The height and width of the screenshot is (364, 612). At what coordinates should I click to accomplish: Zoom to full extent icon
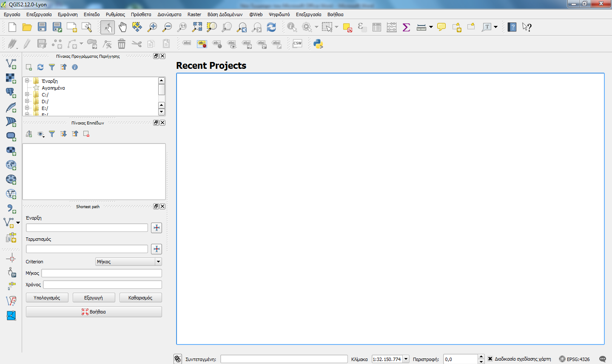197,27
